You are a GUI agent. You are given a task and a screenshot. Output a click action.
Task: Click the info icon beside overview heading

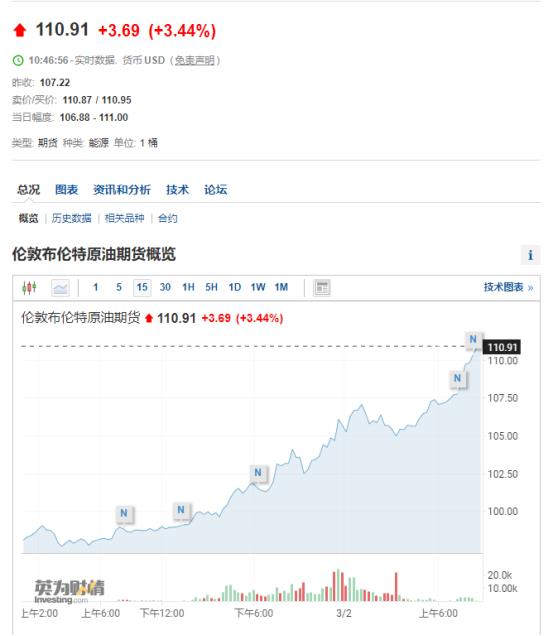(x=530, y=255)
